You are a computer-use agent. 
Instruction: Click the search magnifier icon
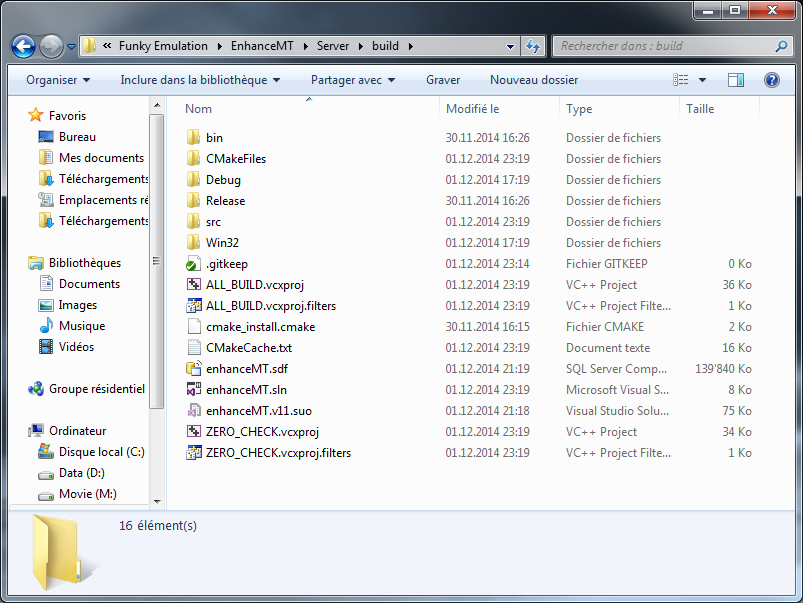(781, 46)
